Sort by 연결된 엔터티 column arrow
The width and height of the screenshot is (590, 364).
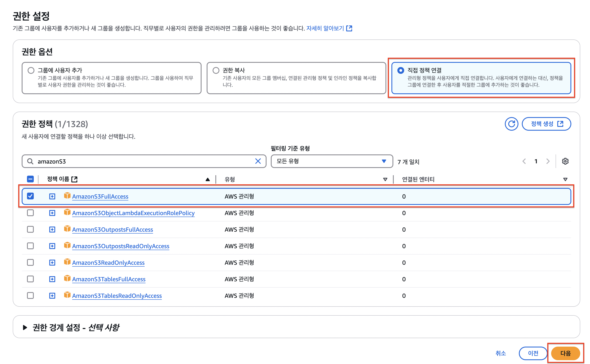(565, 179)
